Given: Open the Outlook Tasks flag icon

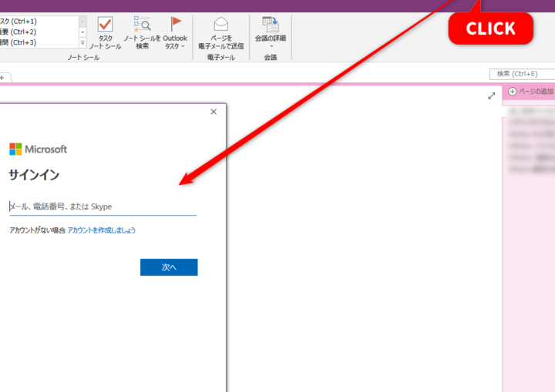Looking at the screenshot, I should (176, 24).
